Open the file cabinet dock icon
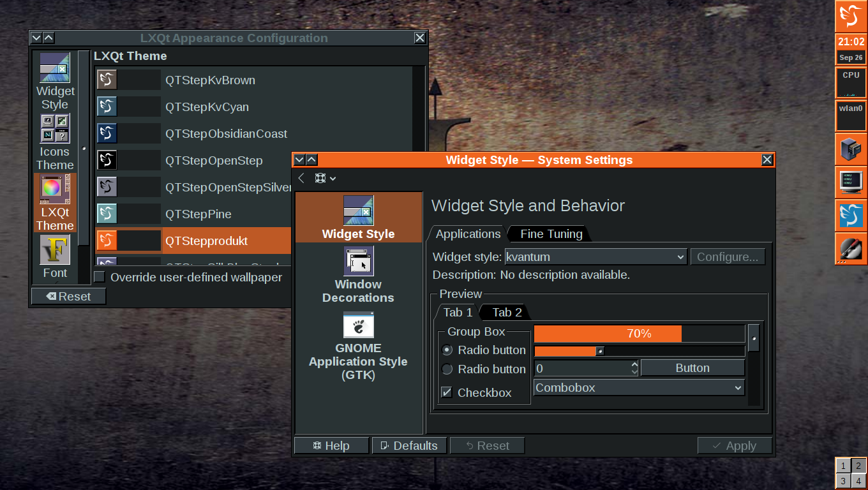Image resolution: width=868 pixels, height=490 pixels. pyautogui.click(x=851, y=149)
